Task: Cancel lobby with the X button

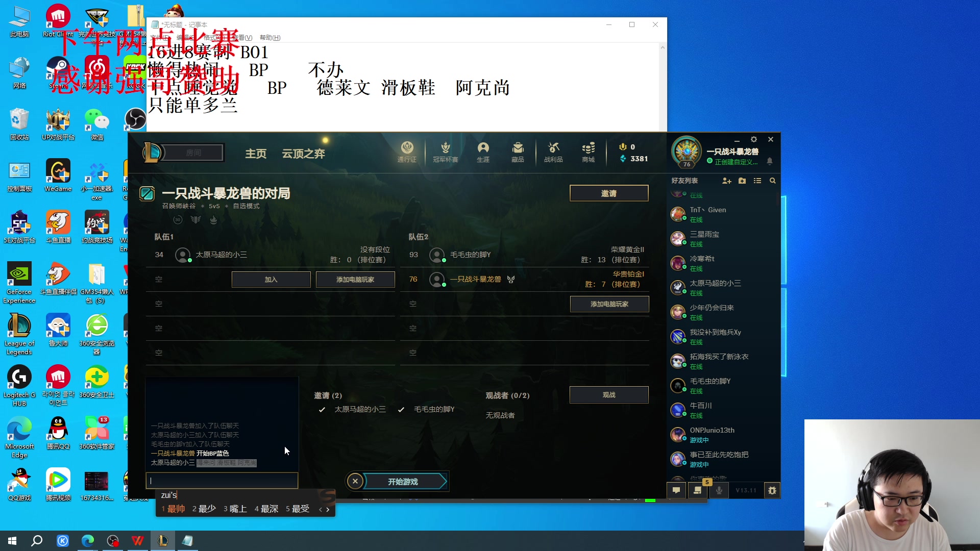Action: pyautogui.click(x=355, y=481)
